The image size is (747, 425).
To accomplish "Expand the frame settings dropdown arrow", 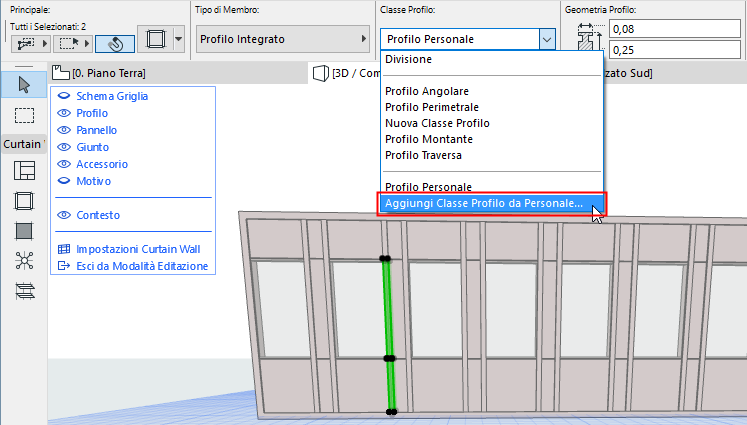I will [x=179, y=39].
